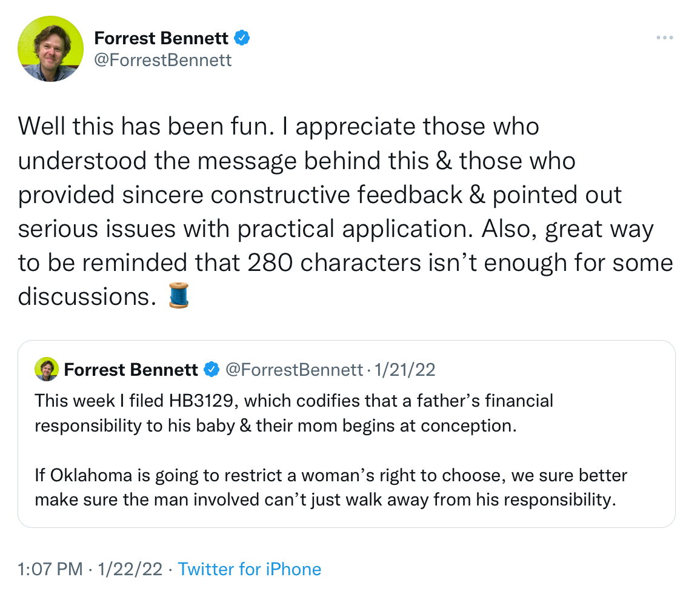Viewport: 700px width, 594px height.
Task: Click the 1/22/22 date in the footer
Action: coord(130,569)
